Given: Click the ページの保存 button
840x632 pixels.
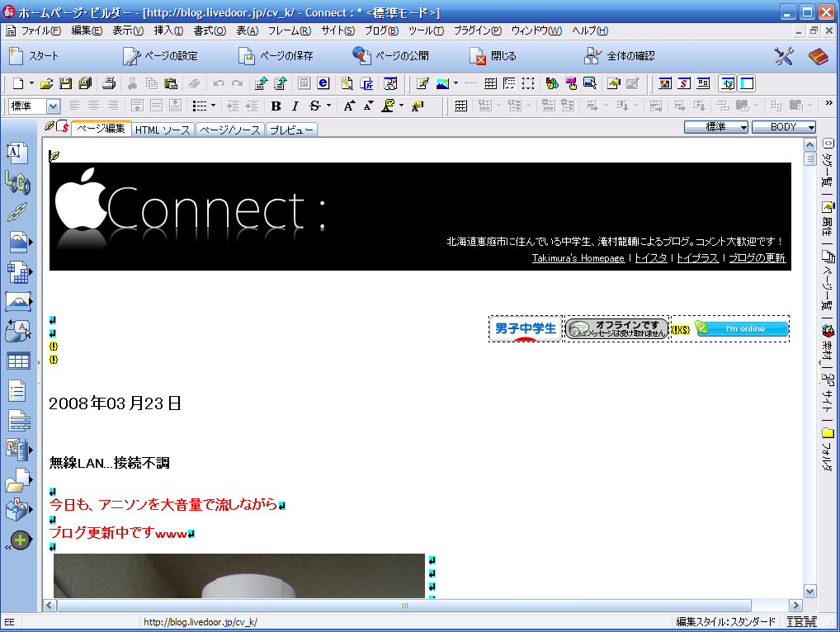Looking at the screenshot, I should [x=276, y=56].
